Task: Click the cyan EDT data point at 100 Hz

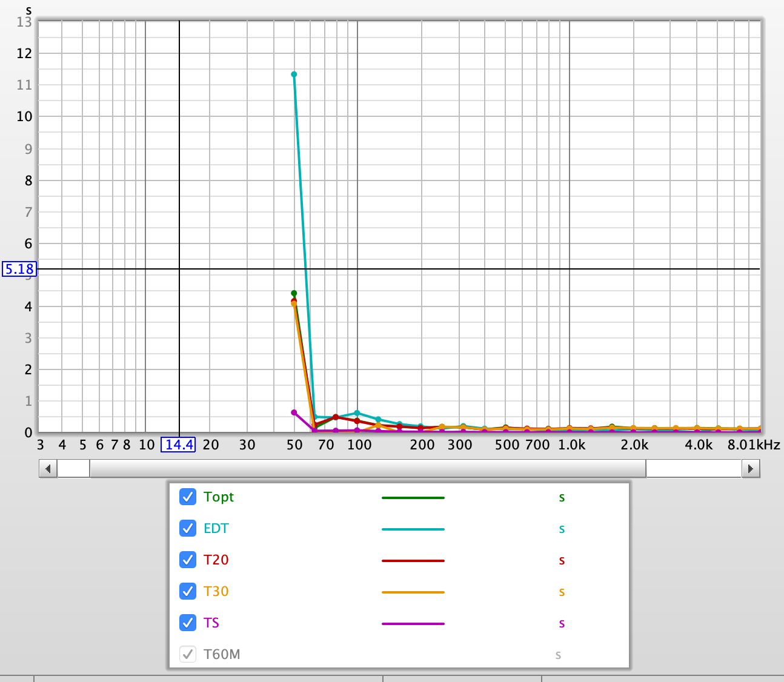Action: [x=357, y=413]
